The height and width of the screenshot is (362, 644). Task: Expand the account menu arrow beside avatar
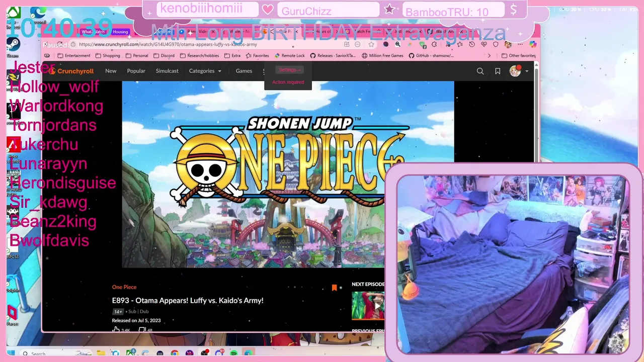(x=527, y=71)
